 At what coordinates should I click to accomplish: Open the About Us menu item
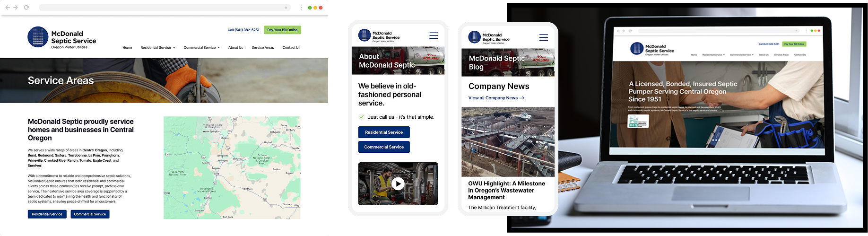pos(236,48)
